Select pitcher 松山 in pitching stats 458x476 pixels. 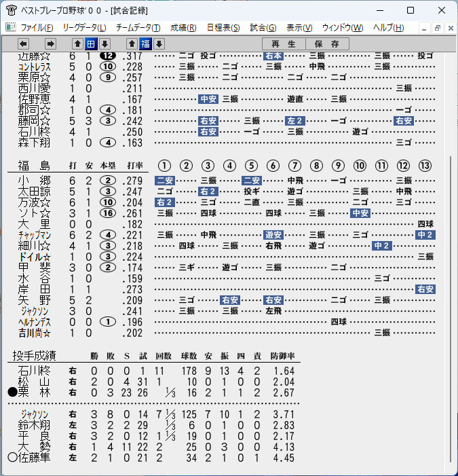click(x=34, y=382)
